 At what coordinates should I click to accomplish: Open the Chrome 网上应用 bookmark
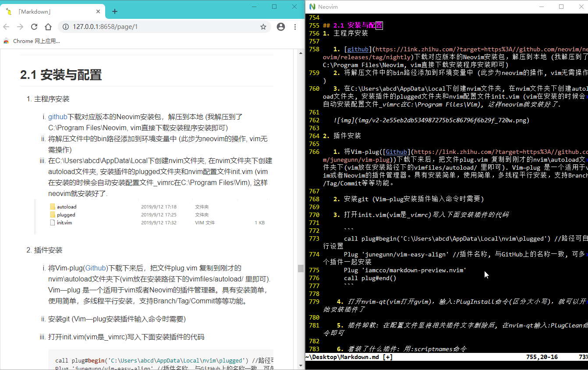tap(31, 41)
